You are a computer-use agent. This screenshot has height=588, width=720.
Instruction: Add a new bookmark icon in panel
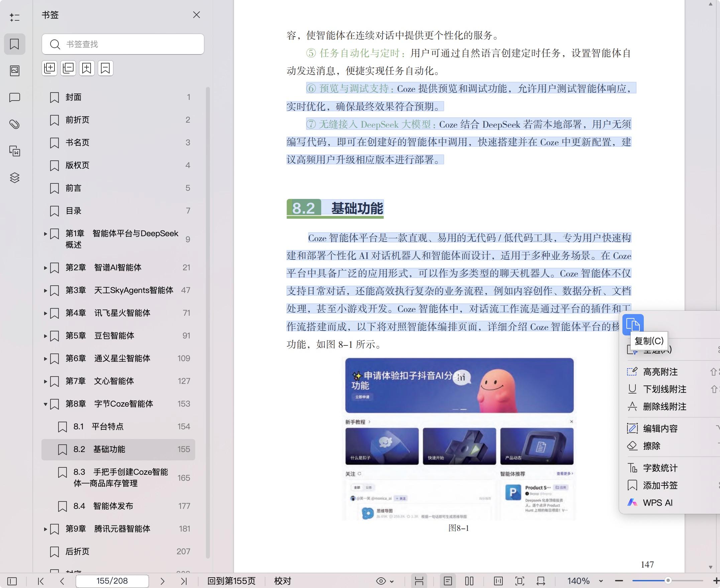pos(87,68)
